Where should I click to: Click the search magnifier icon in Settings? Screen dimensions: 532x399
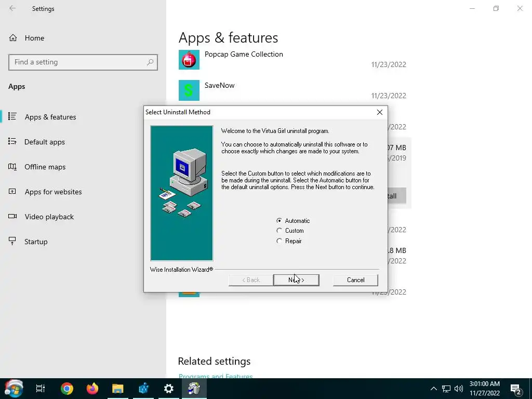pyautogui.click(x=150, y=62)
